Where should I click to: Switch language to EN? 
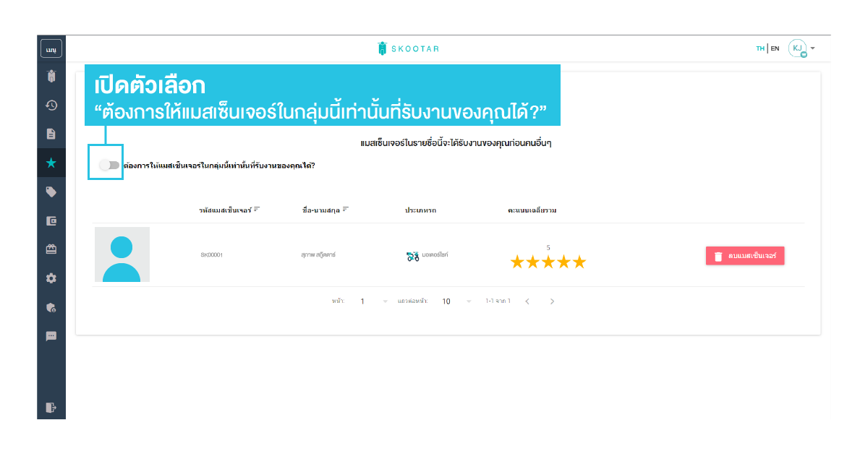pyautogui.click(x=775, y=48)
